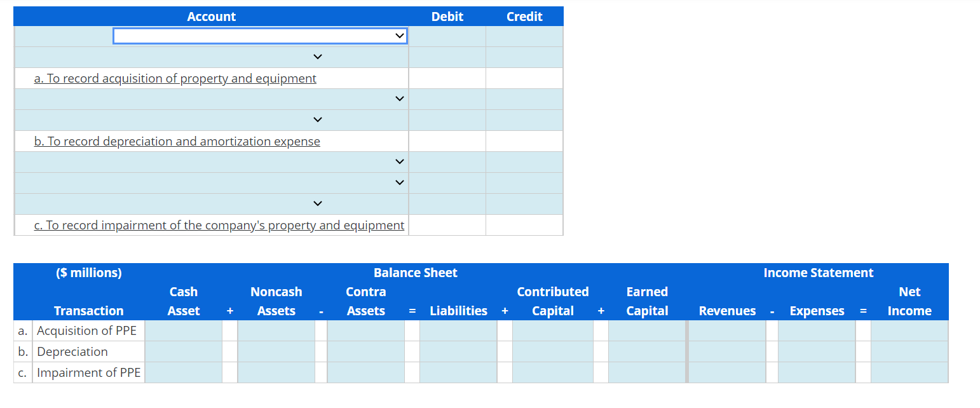The width and height of the screenshot is (980, 408).
Task: Click Liabilities cell for Impairment of PPE
Action: click(x=458, y=372)
